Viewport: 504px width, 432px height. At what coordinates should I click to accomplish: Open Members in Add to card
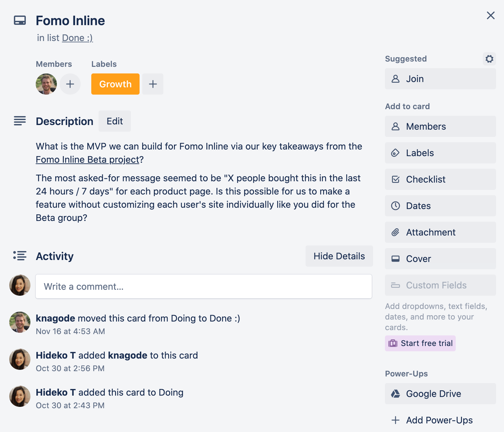pyautogui.click(x=441, y=126)
